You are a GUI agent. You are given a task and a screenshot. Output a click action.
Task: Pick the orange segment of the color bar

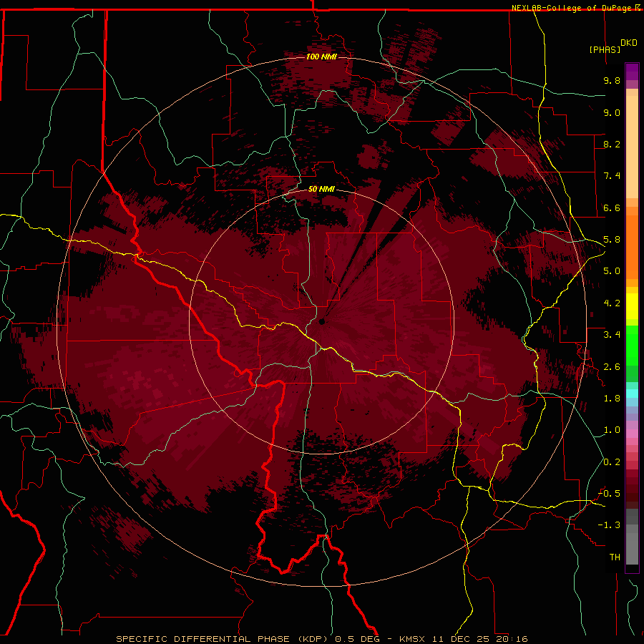[x=632, y=246]
